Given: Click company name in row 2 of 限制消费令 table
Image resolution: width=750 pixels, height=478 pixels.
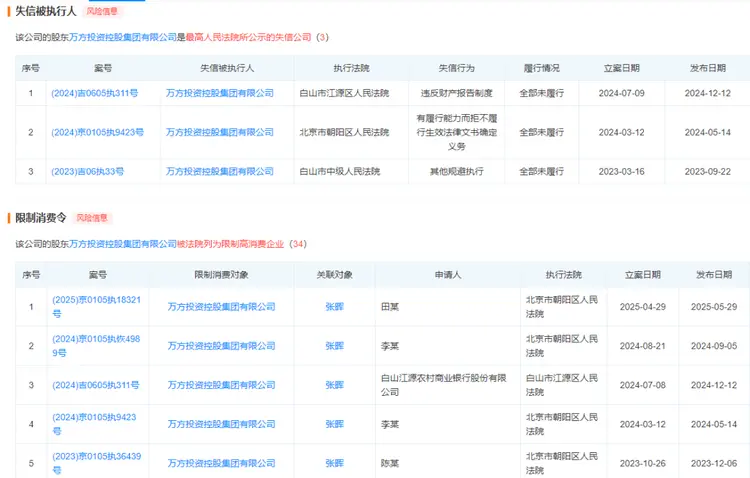Looking at the screenshot, I should click(221, 346).
